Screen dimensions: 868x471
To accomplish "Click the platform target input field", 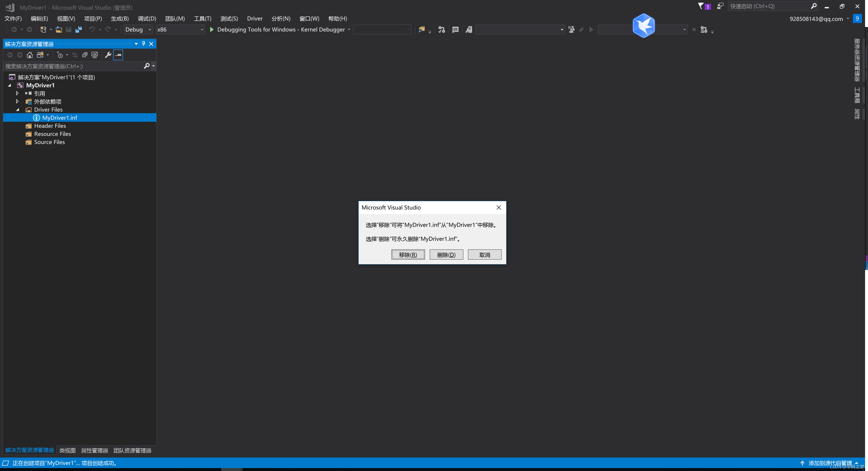I will pos(176,29).
